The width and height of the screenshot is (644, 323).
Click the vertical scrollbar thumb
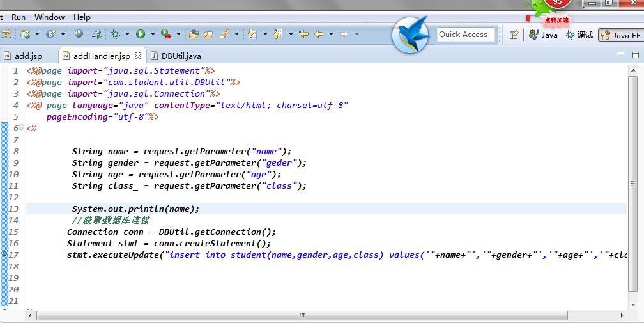pyautogui.click(x=633, y=184)
